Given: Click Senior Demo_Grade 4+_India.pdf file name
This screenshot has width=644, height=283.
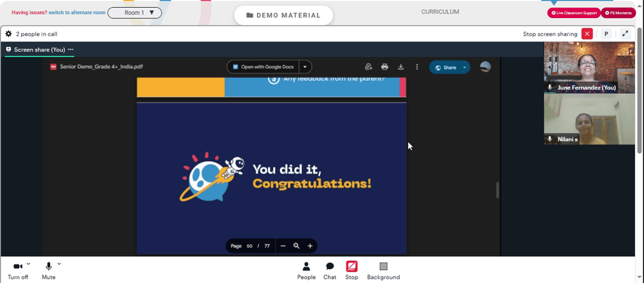Looking at the screenshot, I should (x=102, y=66).
